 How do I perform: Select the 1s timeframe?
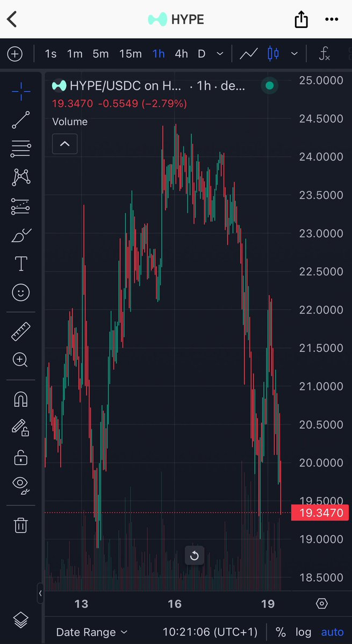[51, 54]
